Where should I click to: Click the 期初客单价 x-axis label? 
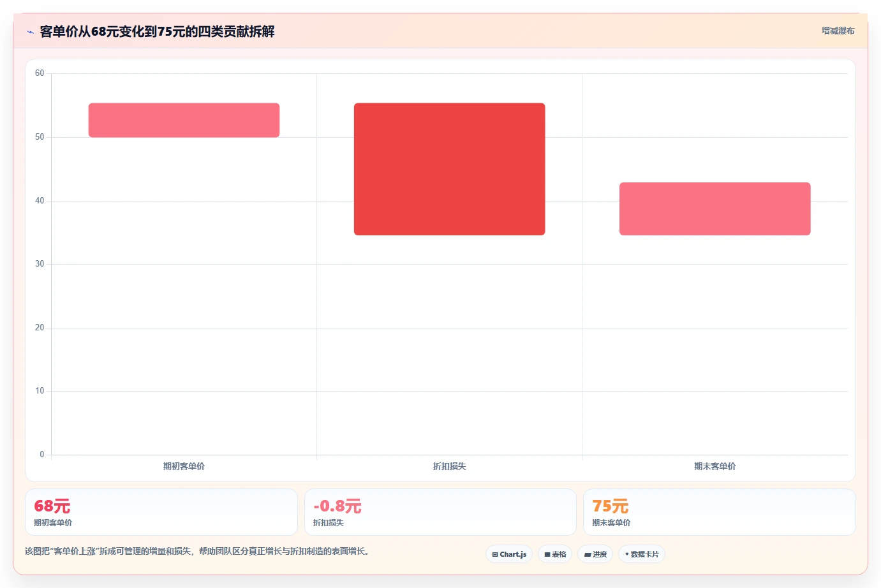coord(184,466)
